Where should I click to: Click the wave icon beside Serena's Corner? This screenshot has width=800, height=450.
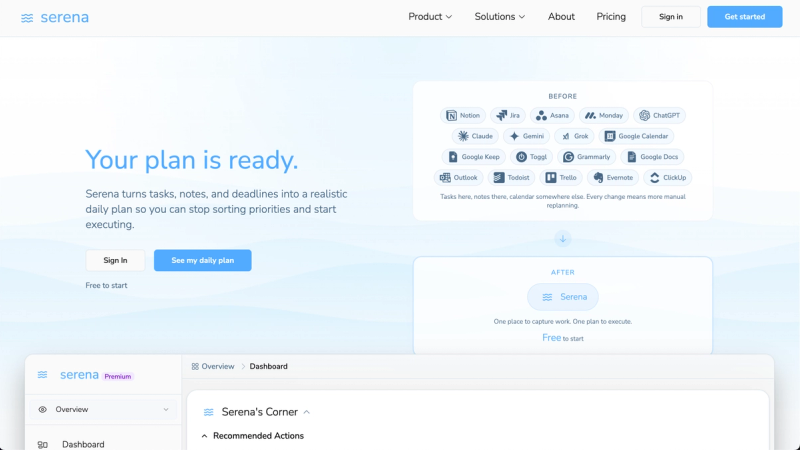208,412
